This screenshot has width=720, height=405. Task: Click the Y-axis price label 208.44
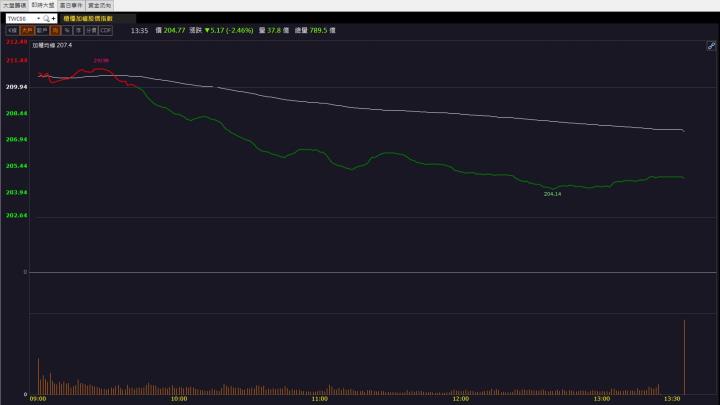tap(17, 113)
